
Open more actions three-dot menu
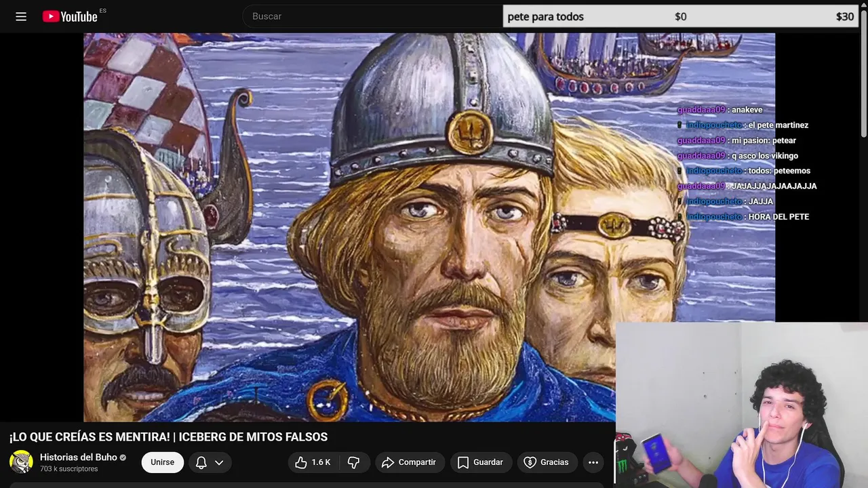593,462
